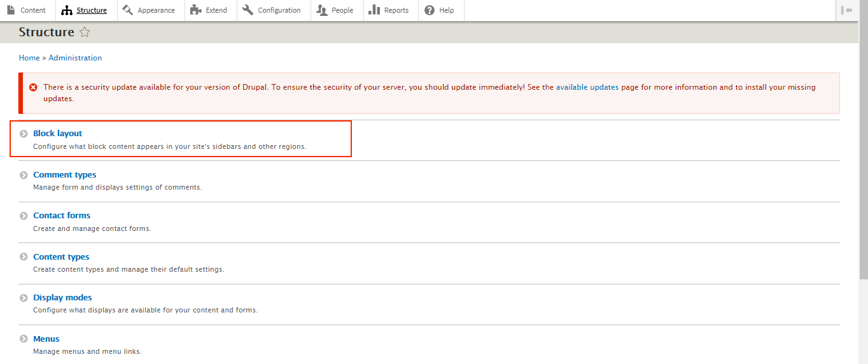
Task: Click the Configuration wrench icon
Action: [248, 10]
